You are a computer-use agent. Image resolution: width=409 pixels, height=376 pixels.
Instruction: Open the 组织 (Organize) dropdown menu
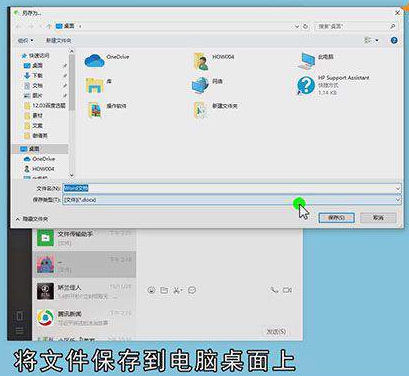pos(25,40)
